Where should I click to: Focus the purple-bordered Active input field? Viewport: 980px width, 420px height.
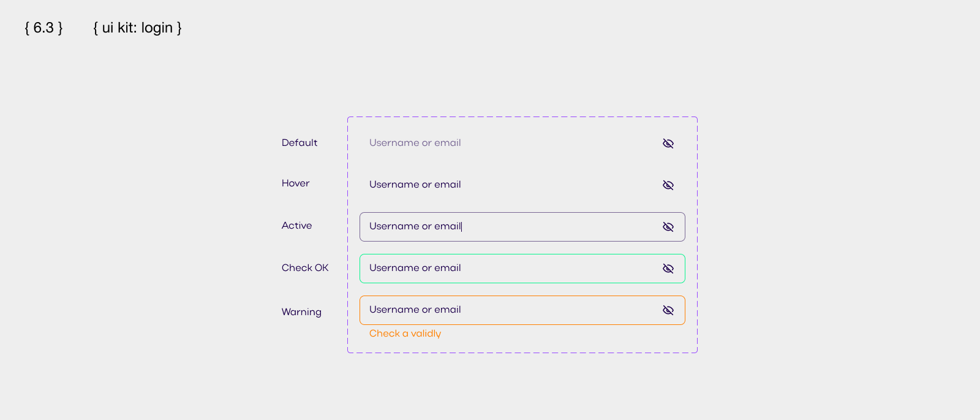551,227
